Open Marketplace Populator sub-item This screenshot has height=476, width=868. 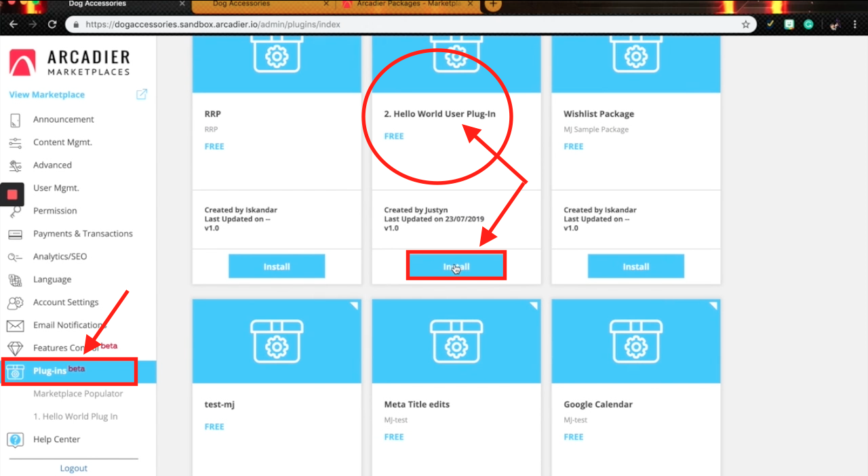pyautogui.click(x=78, y=394)
